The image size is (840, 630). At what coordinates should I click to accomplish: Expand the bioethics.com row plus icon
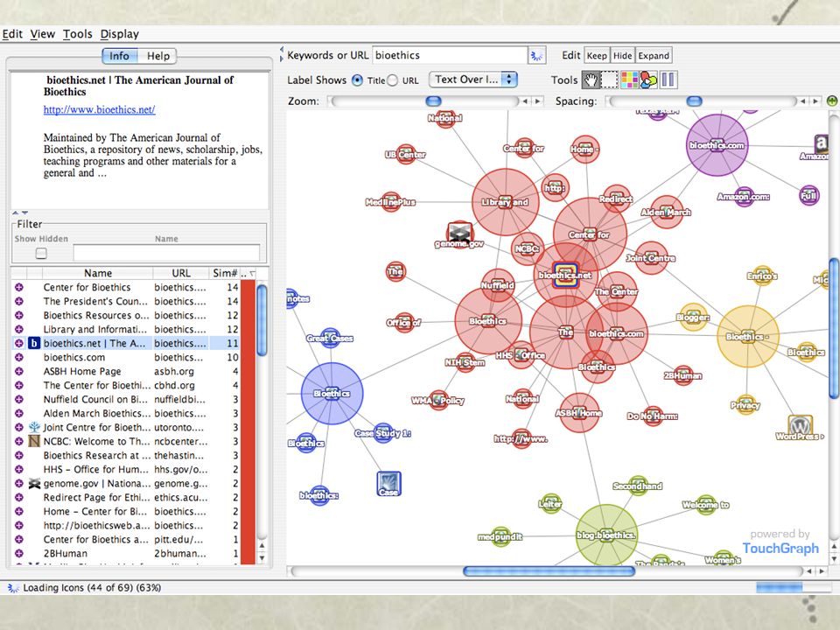click(18, 357)
